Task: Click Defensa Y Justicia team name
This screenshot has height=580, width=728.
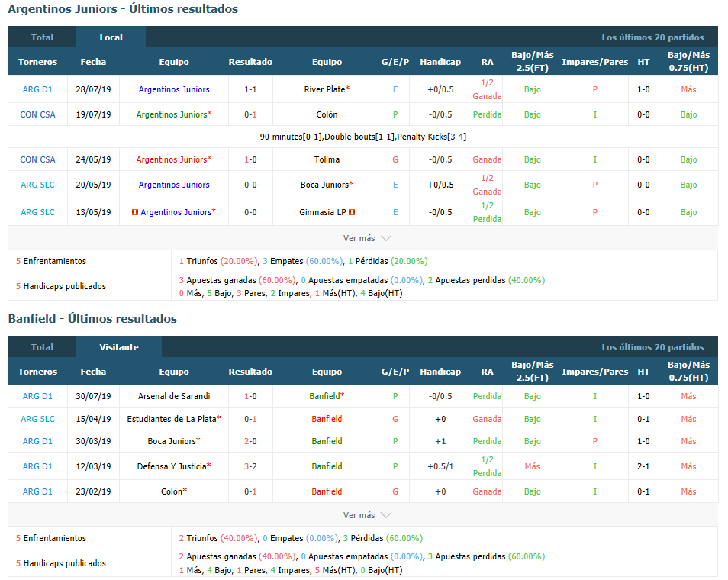Action: click(172, 466)
